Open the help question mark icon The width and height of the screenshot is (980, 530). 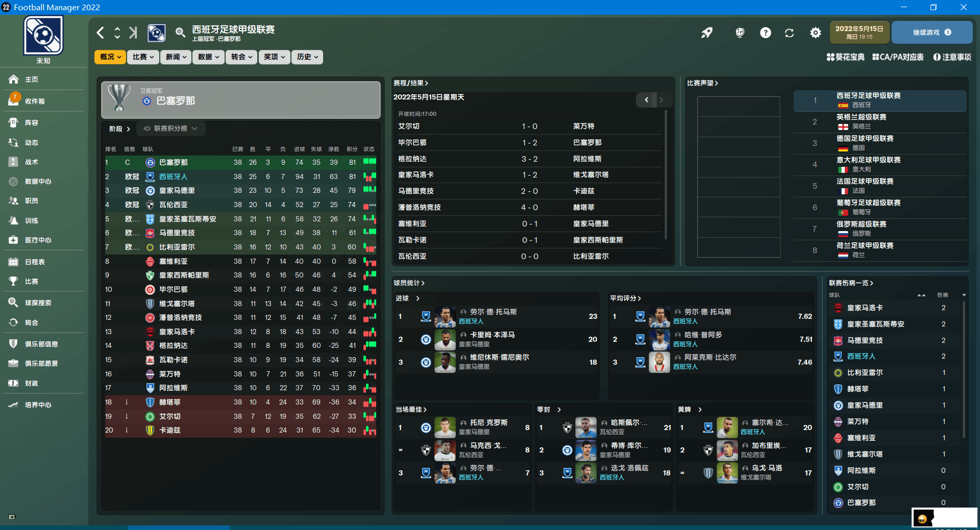pos(765,33)
